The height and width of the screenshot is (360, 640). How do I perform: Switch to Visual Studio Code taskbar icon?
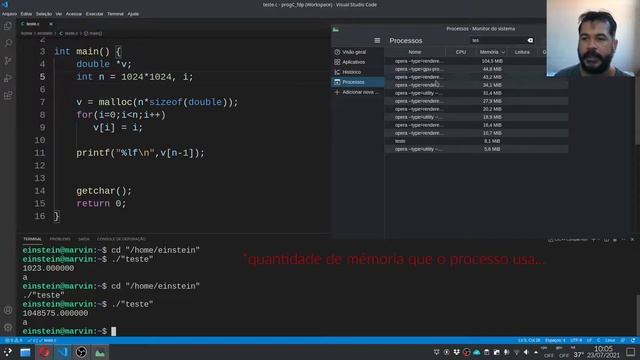coord(62,352)
